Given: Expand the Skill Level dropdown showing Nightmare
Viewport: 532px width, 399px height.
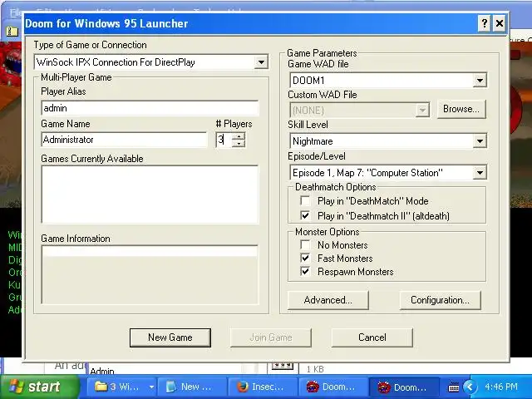Looking at the screenshot, I should (480, 141).
